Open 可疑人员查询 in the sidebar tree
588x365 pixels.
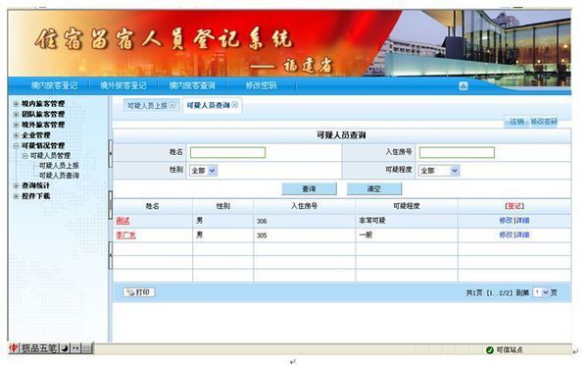pos(59,176)
